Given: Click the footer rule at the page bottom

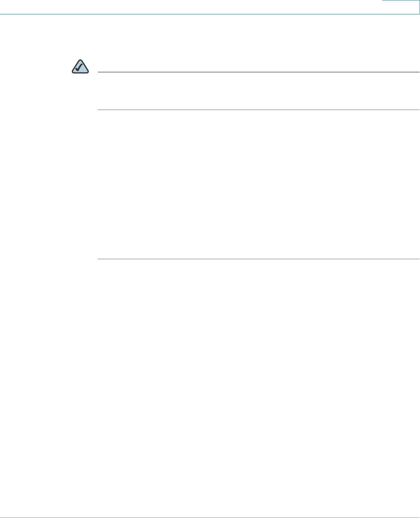Looking at the screenshot, I should (x=210, y=517).
